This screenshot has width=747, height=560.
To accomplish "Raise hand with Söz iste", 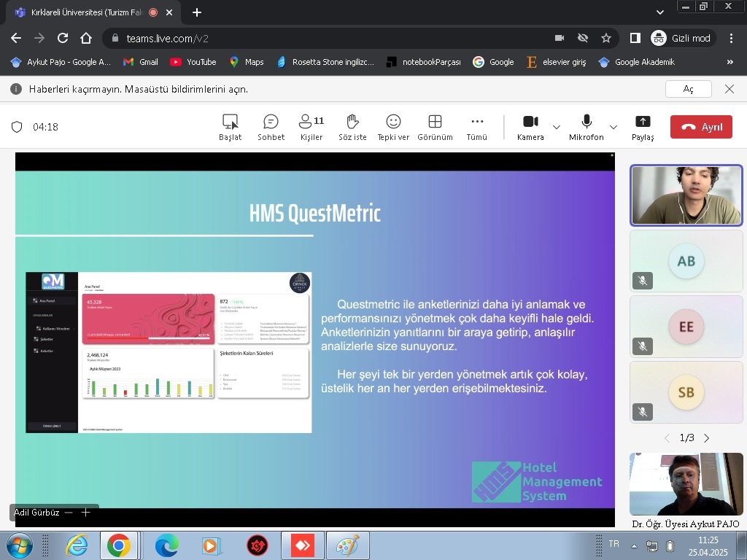I will point(352,127).
